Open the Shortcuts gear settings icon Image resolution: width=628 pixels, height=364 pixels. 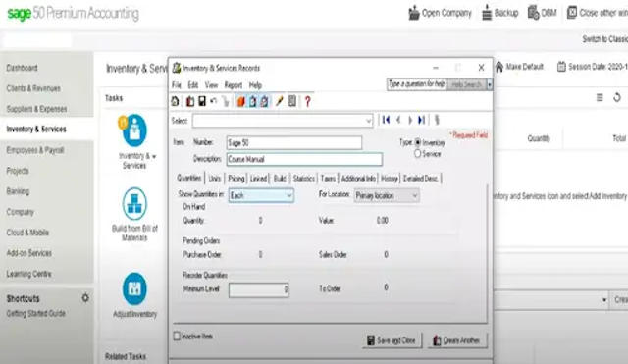[x=85, y=298]
